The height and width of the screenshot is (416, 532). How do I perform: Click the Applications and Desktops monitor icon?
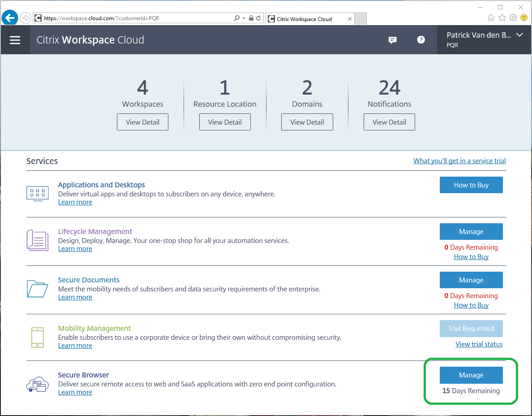pos(37,193)
